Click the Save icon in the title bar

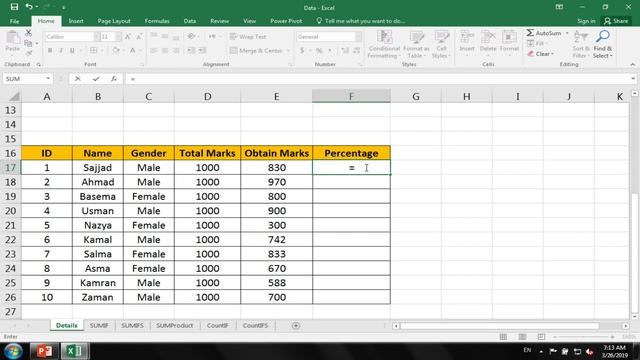14,7
